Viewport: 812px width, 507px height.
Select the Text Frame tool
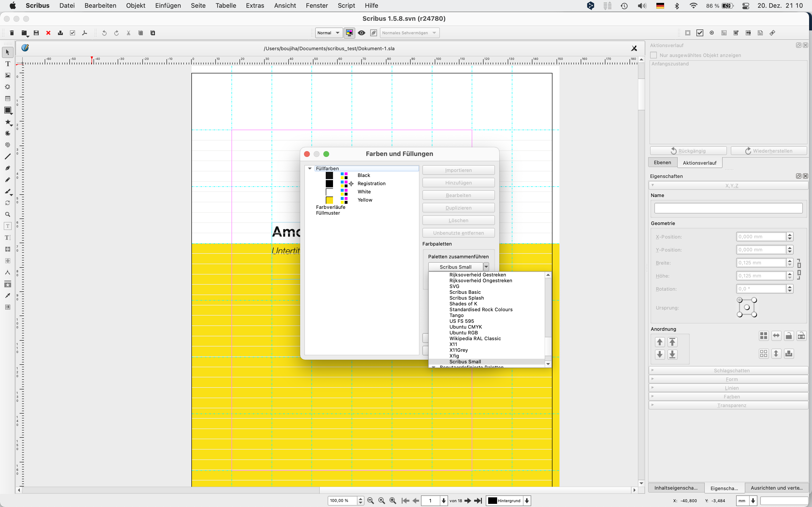[x=8, y=64]
